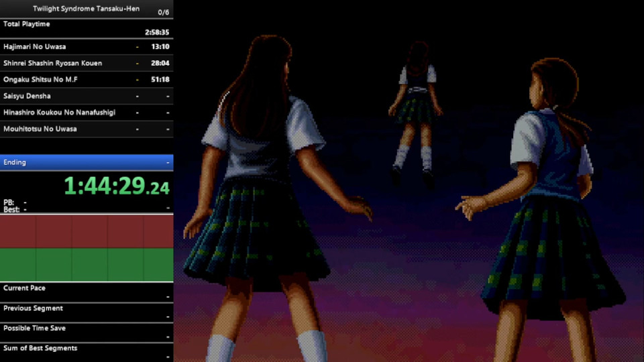Viewport: 644px width, 362px height.
Task: Click the 51:18 split time
Action: [160, 80]
